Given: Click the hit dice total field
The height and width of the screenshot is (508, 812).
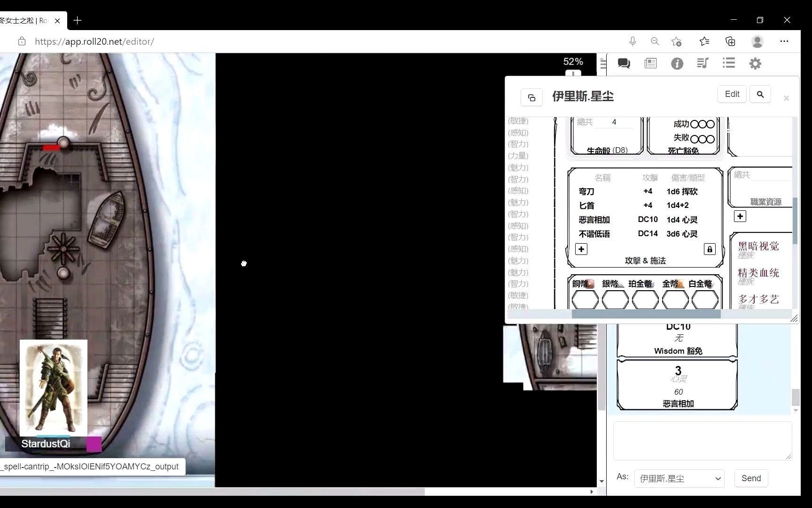Looking at the screenshot, I should click(x=614, y=122).
